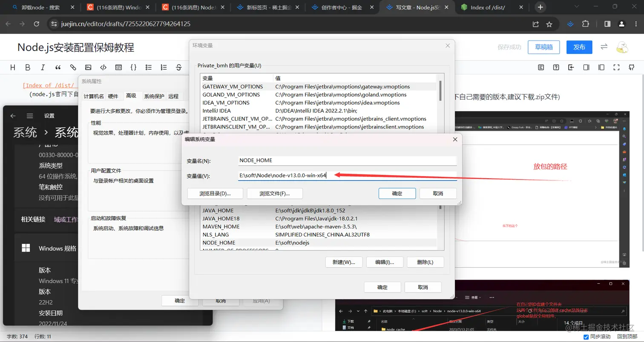Screen dimensions: 644x342
Task: Apply strikethrough formatting
Action: pos(179,67)
